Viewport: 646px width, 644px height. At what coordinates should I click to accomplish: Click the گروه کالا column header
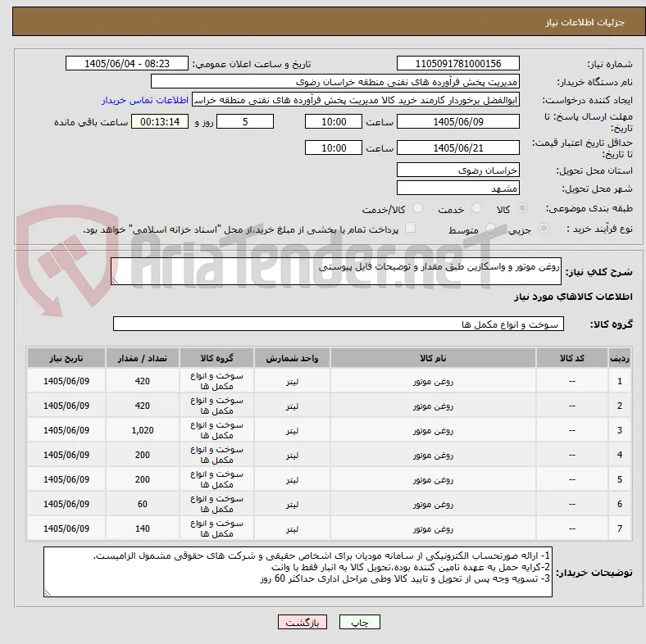coord(216,358)
